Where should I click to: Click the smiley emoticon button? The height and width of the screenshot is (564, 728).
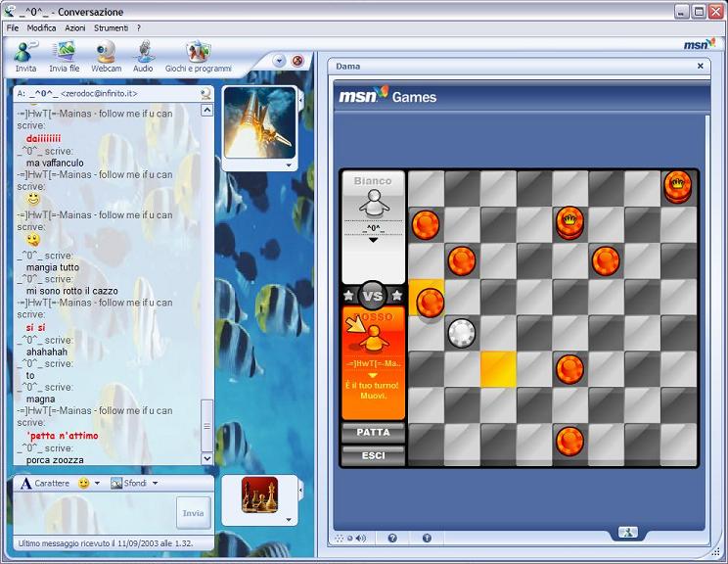pyautogui.click(x=83, y=483)
